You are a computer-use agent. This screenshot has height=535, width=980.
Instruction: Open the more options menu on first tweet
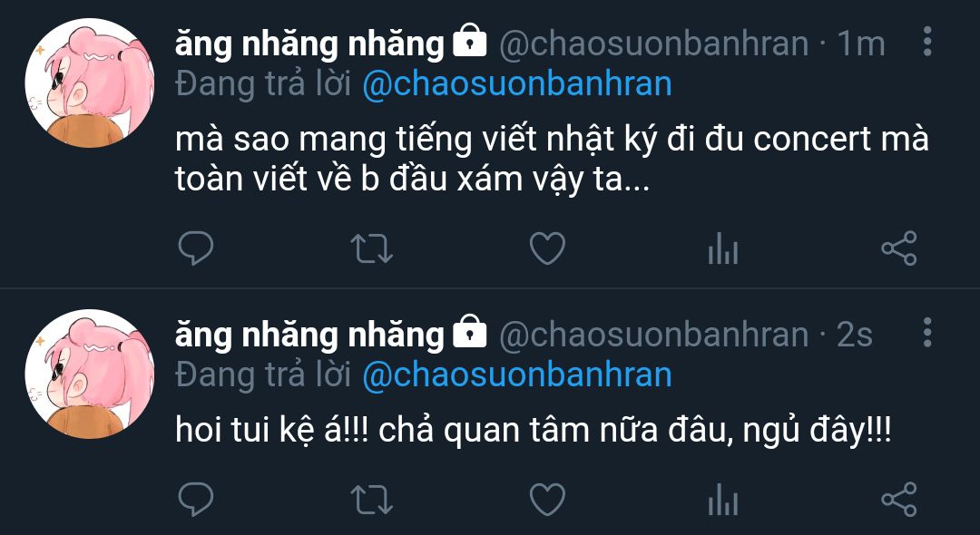(927, 41)
